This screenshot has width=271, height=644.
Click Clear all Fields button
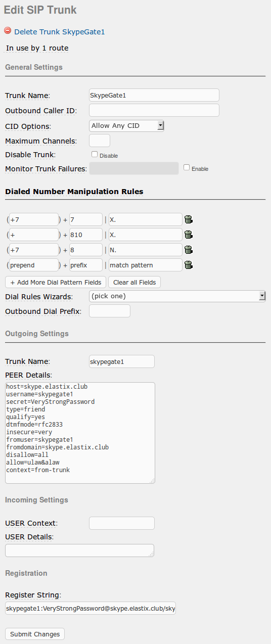134,282
